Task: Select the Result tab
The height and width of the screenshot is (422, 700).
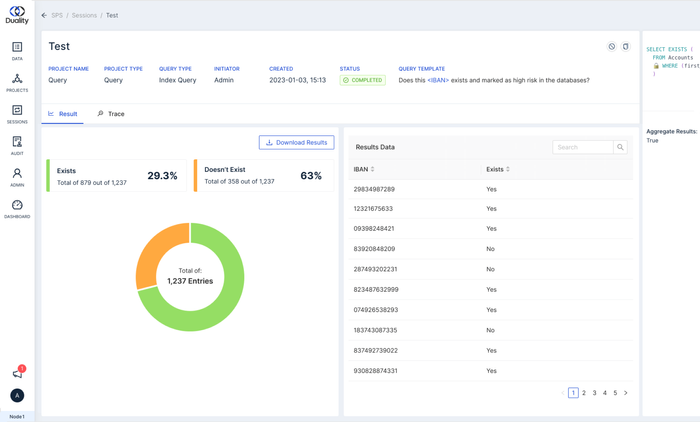Action: (62, 114)
